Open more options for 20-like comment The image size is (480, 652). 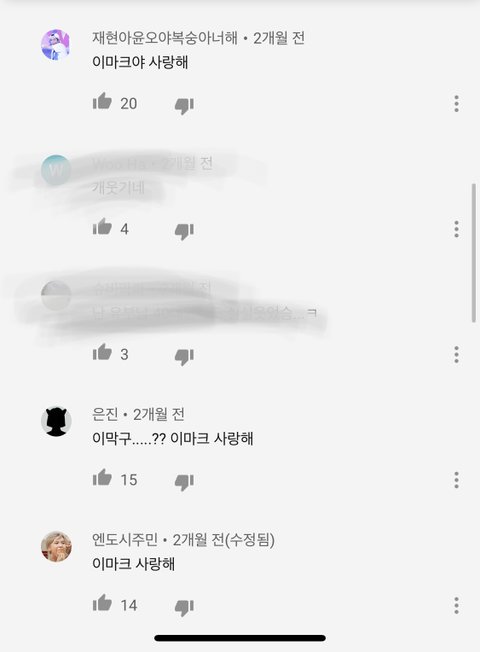[456, 104]
